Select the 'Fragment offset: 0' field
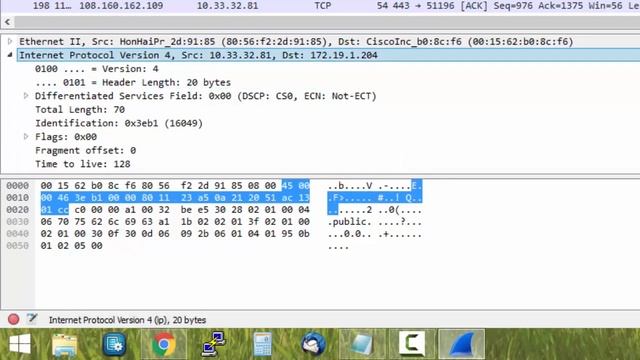Image resolution: width=640 pixels, height=360 pixels. click(x=86, y=150)
